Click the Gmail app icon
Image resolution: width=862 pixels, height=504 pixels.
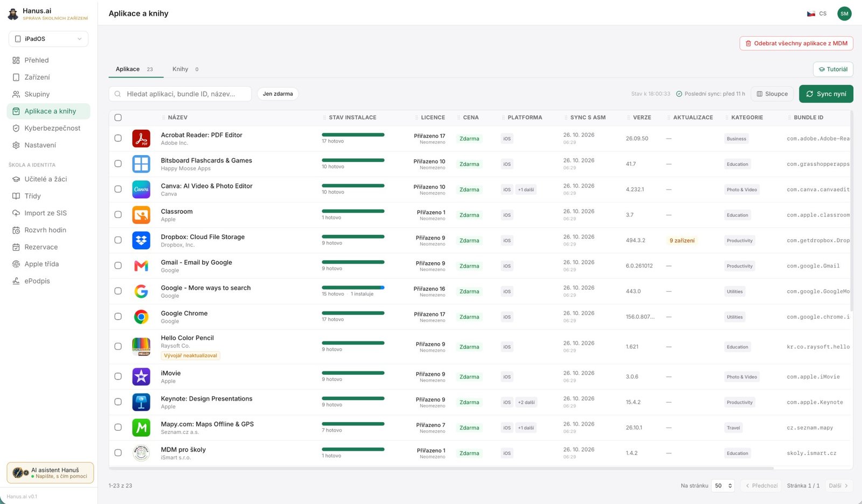(x=141, y=265)
